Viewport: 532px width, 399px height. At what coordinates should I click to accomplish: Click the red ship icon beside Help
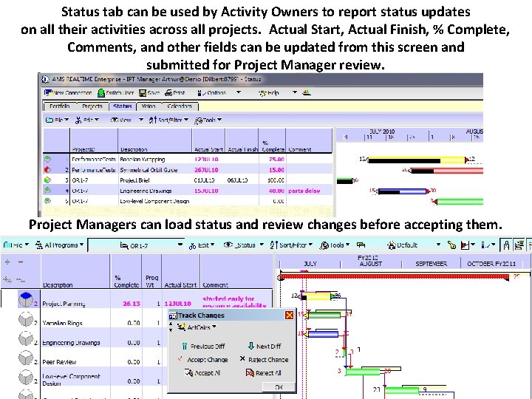click(307, 92)
